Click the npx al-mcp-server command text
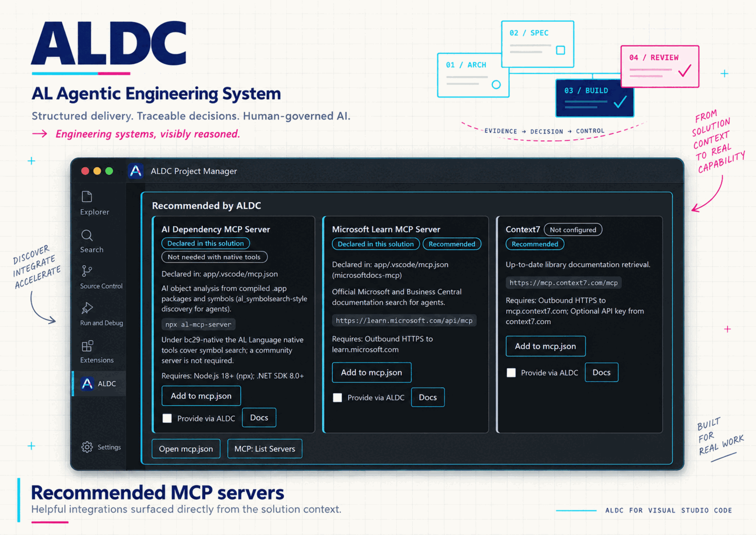This screenshot has width=756, height=535. click(198, 325)
